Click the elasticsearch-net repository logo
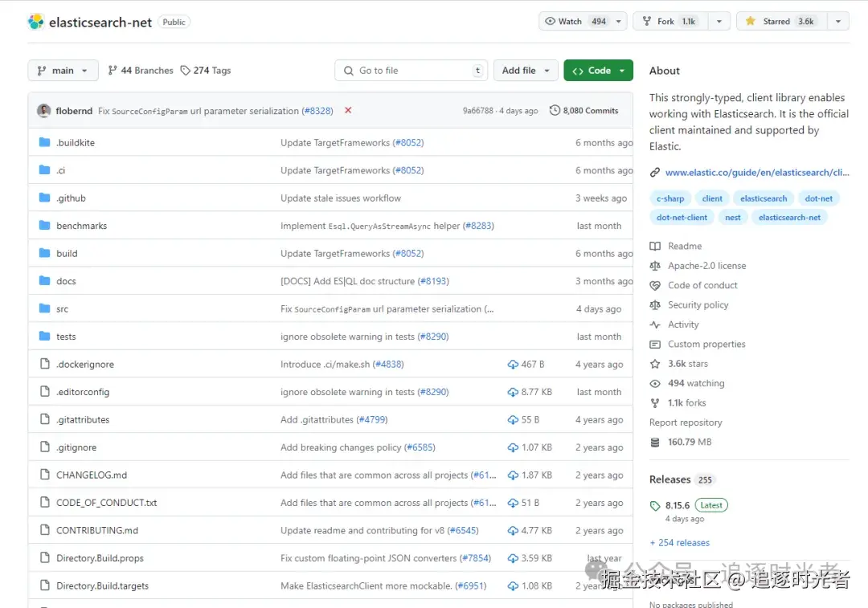The width and height of the screenshot is (868, 608). pos(36,22)
